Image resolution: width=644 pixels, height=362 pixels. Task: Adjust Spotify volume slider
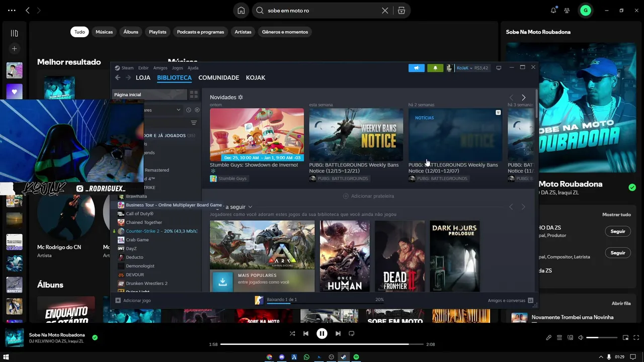[602, 337]
